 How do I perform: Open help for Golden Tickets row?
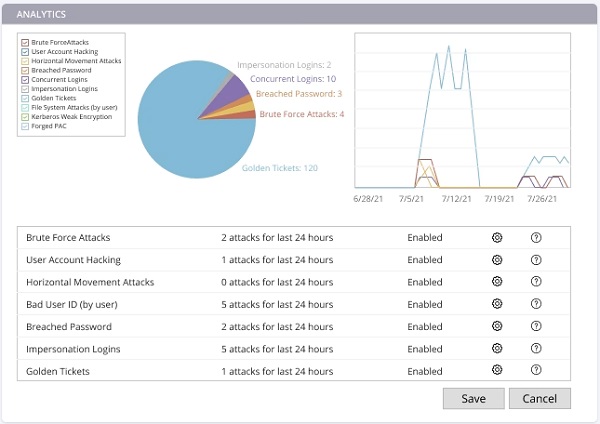click(536, 370)
